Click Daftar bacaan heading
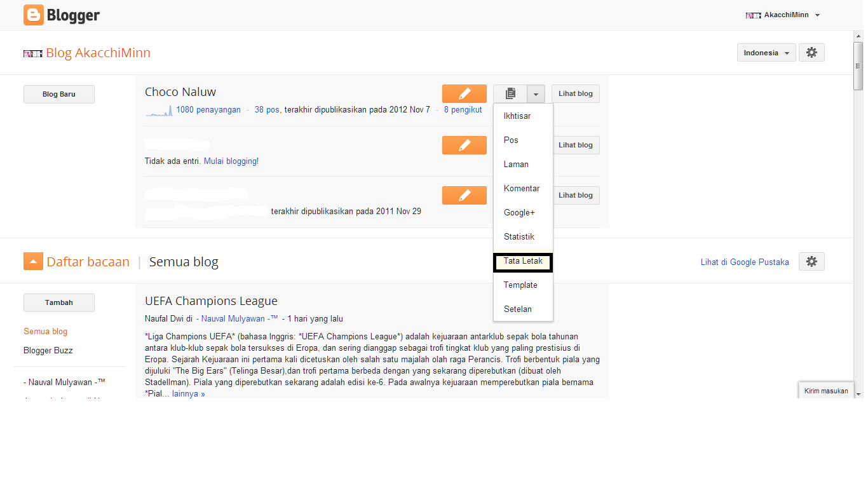 coord(88,262)
